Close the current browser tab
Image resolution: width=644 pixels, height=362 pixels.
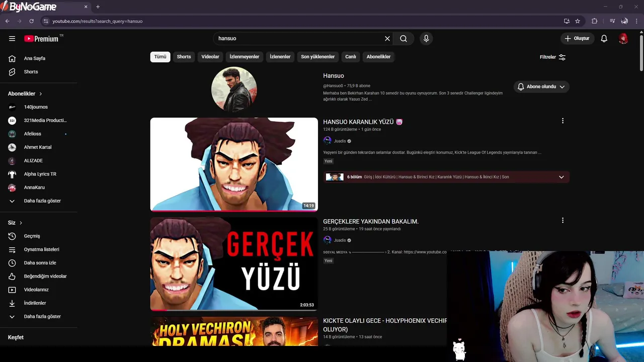click(86, 7)
